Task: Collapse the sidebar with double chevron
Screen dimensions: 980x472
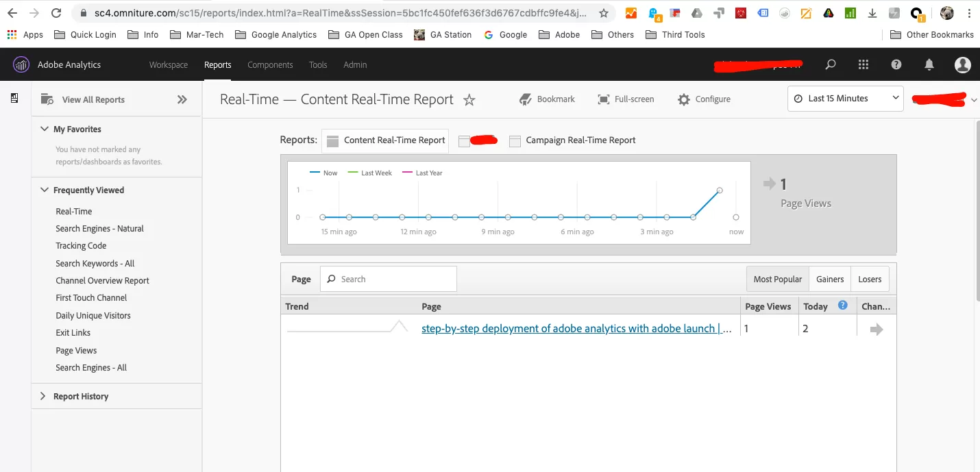Action: 182,99
